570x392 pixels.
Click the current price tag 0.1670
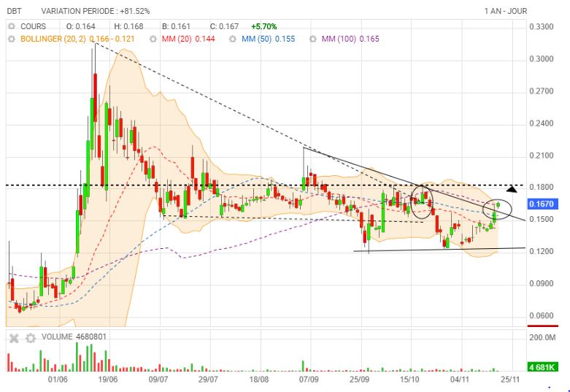pyautogui.click(x=542, y=204)
